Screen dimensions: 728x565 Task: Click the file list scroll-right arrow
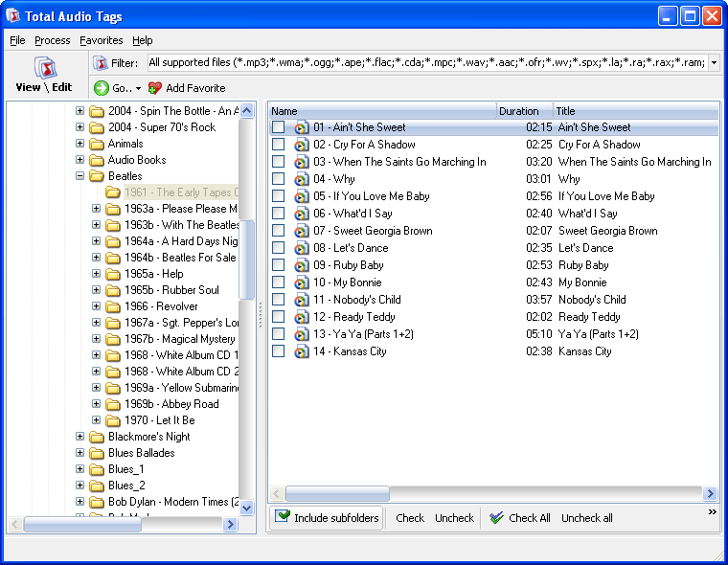point(710,493)
